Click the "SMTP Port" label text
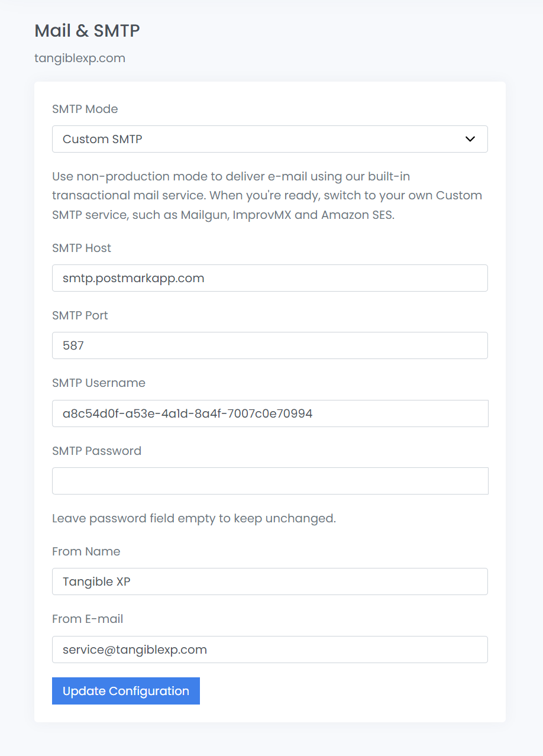Image resolution: width=543 pixels, height=756 pixels. (x=80, y=315)
